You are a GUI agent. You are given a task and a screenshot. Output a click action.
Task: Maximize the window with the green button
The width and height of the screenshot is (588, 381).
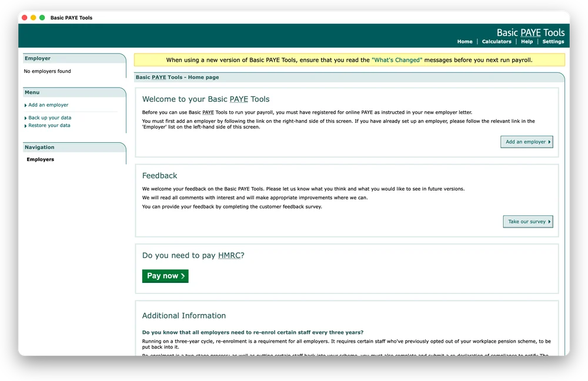[x=42, y=18]
